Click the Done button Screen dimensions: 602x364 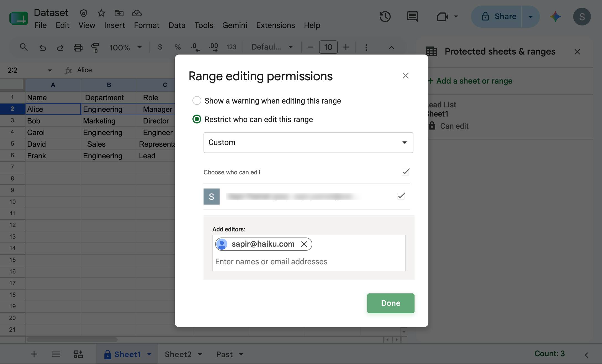pyautogui.click(x=390, y=303)
